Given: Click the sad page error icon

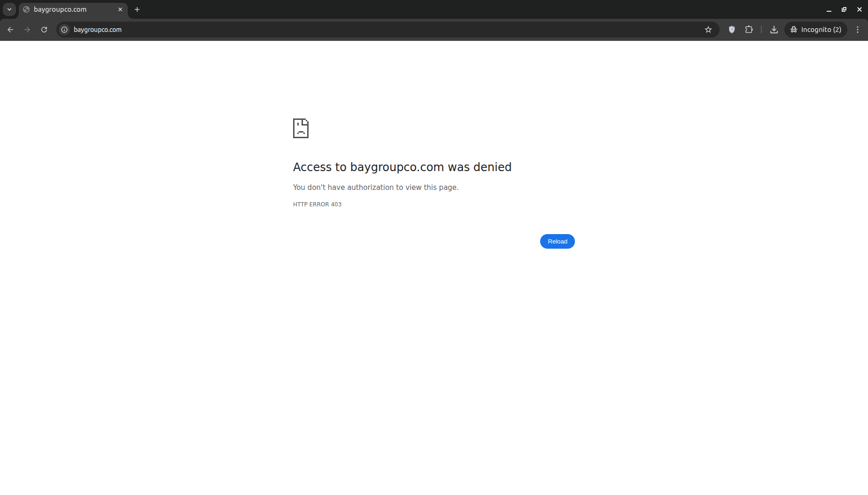Looking at the screenshot, I should coord(301,128).
